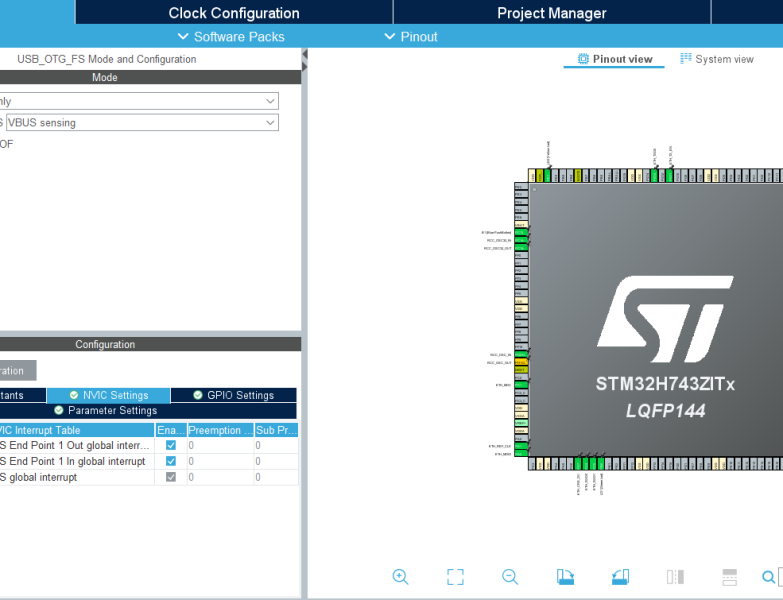Open the VBUS sensing dropdown

point(142,123)
